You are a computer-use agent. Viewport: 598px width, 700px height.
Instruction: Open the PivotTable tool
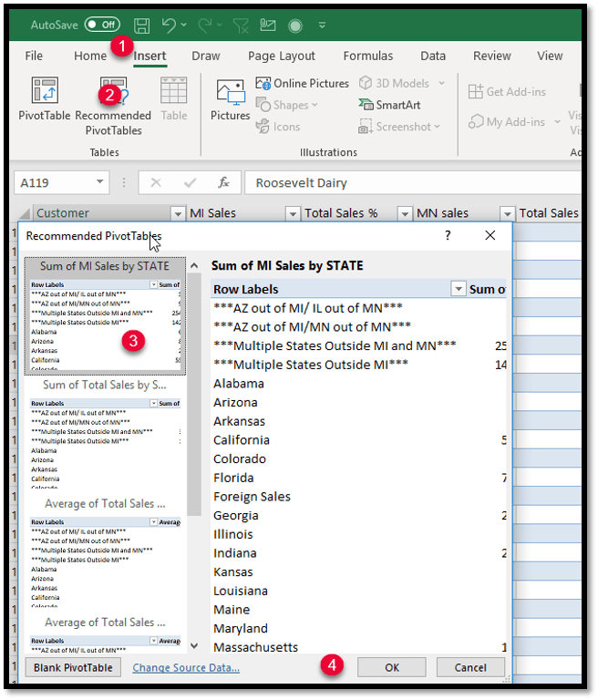tap(45, 100)
